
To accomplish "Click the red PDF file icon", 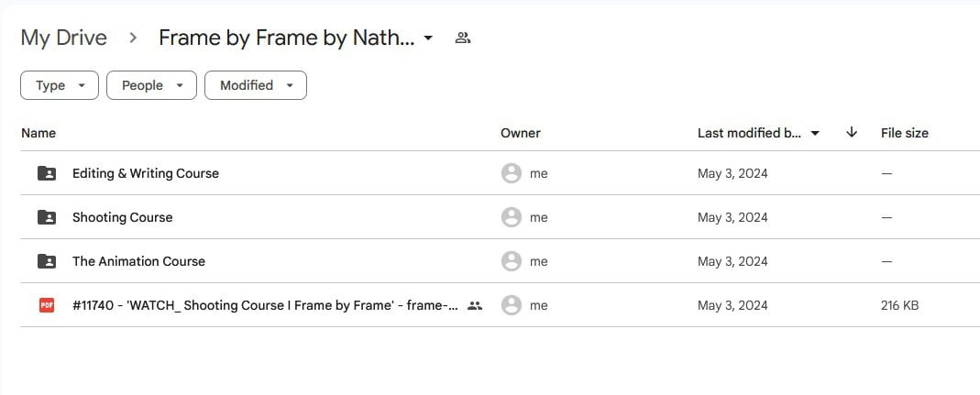I will [47, 305].
